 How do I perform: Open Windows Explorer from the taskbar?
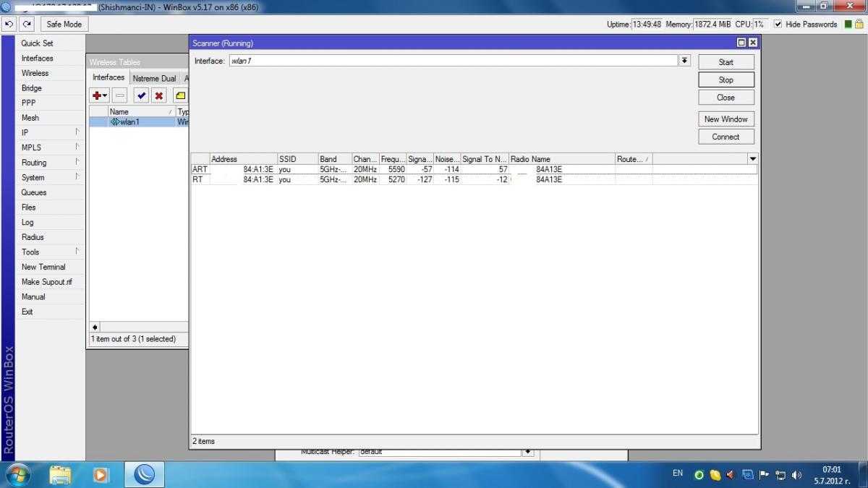61,475
